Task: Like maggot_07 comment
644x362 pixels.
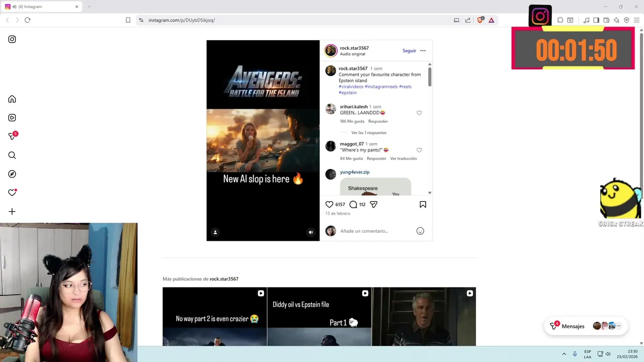Action: click(419, 150)
